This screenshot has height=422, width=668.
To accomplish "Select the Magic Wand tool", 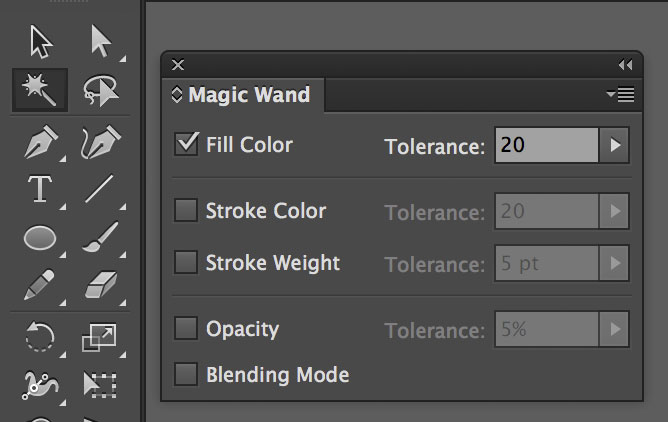I will click(x=40, y=90).
